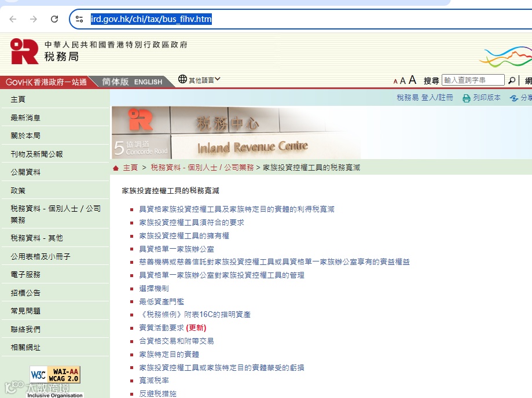The height and width of the screenshot is (398, 532).
Task: Open 列印版本 link
Action: coord(487,98)
